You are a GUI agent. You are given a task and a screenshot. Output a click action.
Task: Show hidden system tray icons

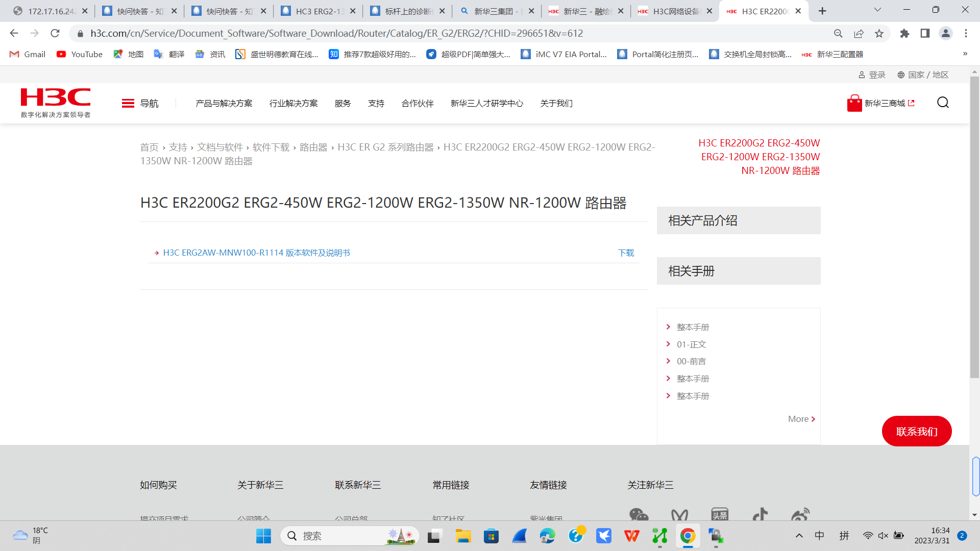click(x=799, y=536)
